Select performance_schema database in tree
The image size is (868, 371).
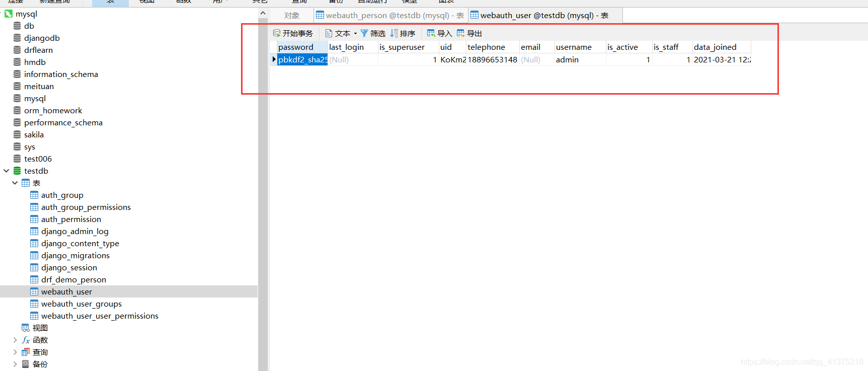click(63, 122)
